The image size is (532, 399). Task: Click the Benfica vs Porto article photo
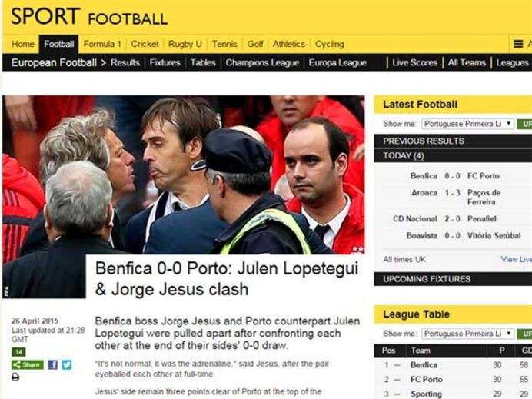coord(184,175)
